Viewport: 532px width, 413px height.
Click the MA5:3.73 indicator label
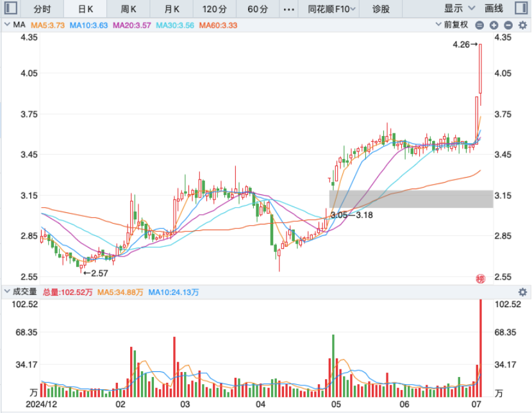pos(47,25)
